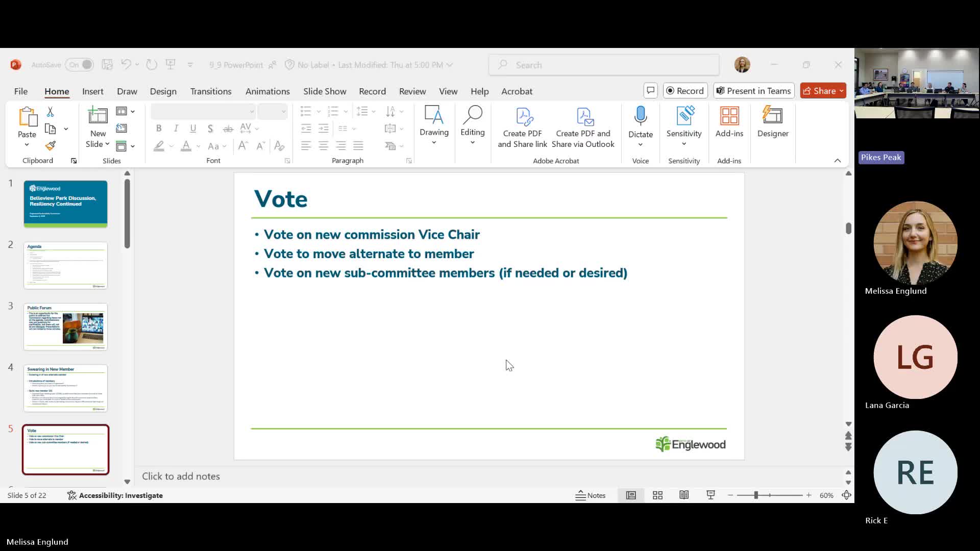Expand the Share button dropdown arrow

[x=841, y=91]
